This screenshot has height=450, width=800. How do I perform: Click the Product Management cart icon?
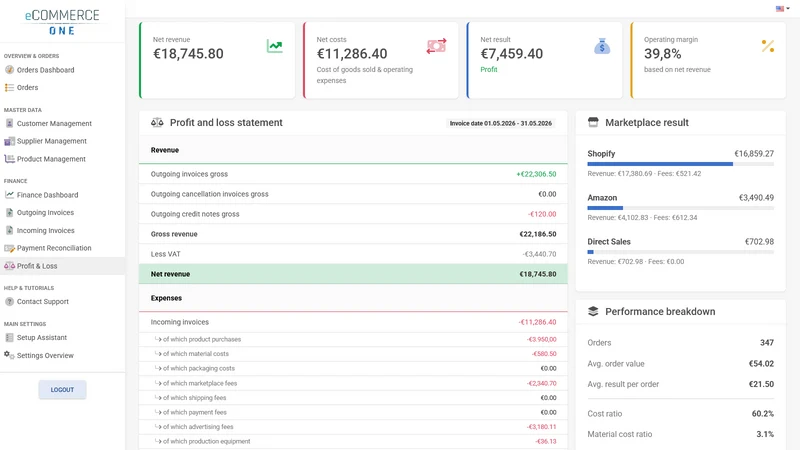point(9,159)
